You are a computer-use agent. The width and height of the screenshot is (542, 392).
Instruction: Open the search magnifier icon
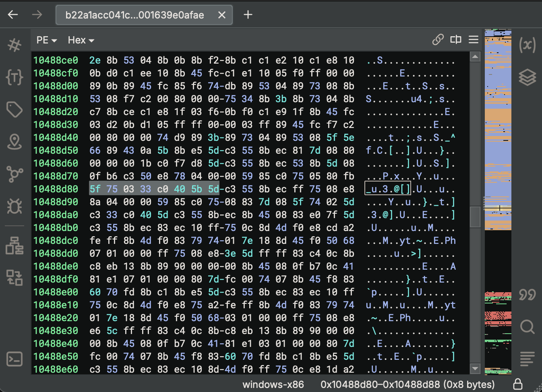coord(527,327)
